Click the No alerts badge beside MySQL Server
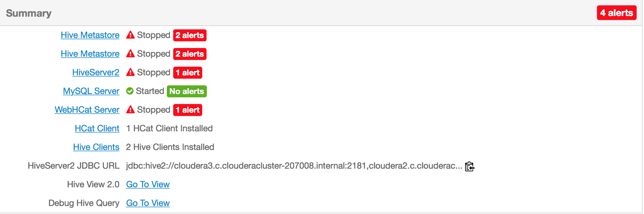 pyautogui.click(x=187, y=91)
